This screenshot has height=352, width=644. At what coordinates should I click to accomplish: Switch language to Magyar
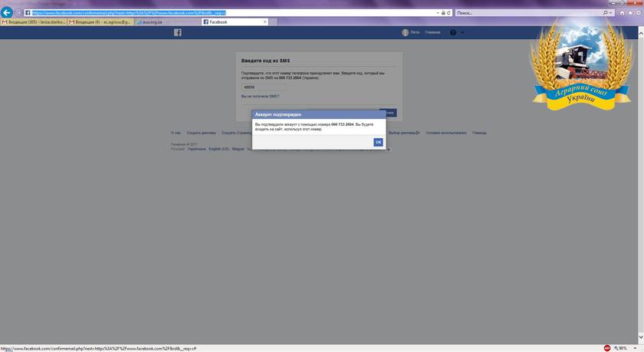tap(238, 149)
